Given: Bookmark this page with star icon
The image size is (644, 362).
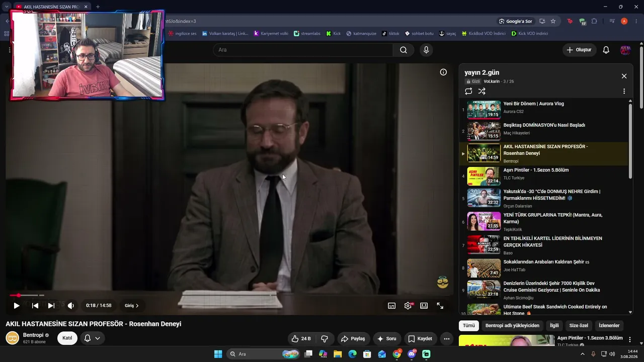Looking at the screenshot, I should [553, 21].
